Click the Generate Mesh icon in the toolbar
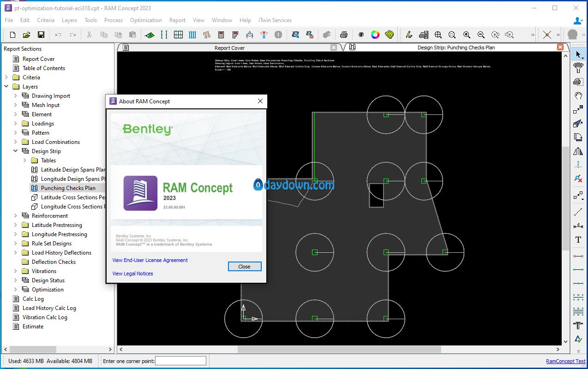 (149, 35)
